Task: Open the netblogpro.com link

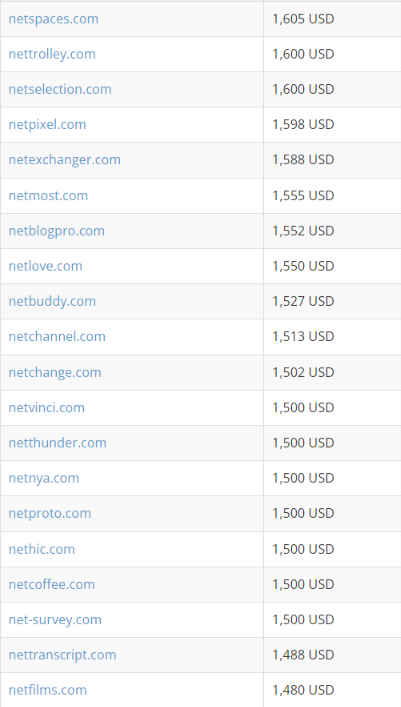Action: 56,231
